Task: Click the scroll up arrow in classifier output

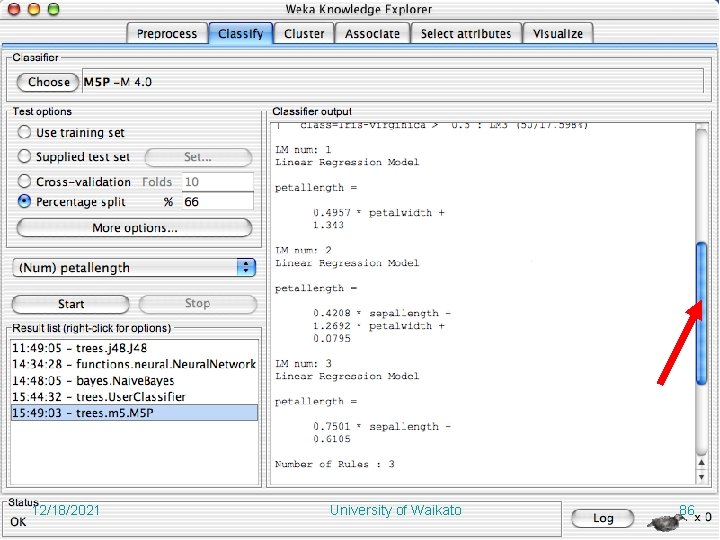Action: tap(701, 463)
